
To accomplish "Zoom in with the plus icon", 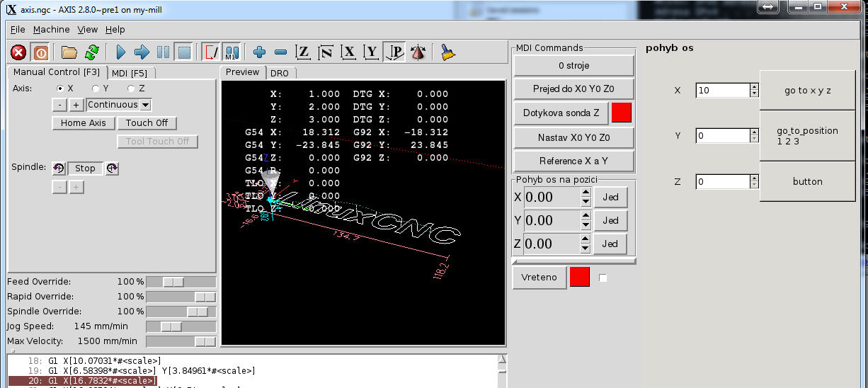I will 259,52.
